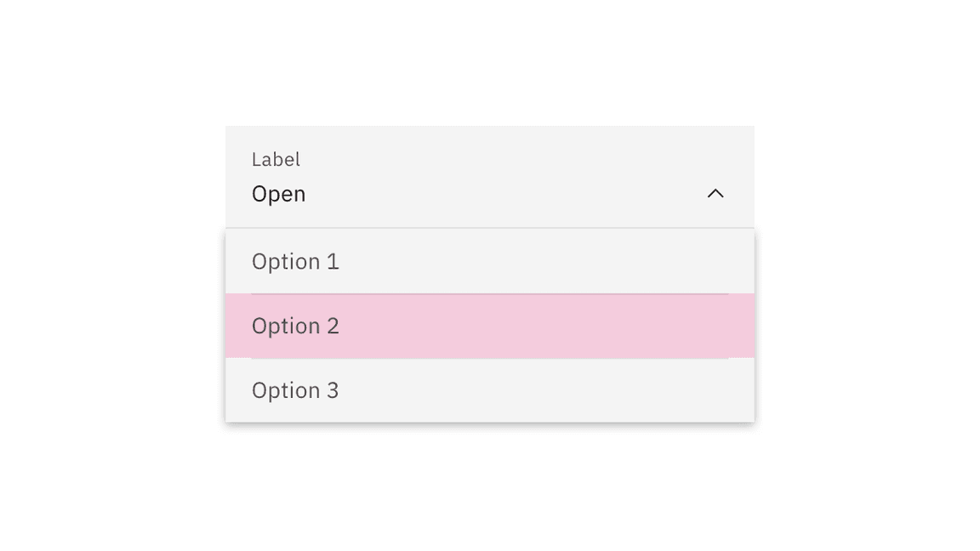Choose the middle option of the menu

coord(489,326)
